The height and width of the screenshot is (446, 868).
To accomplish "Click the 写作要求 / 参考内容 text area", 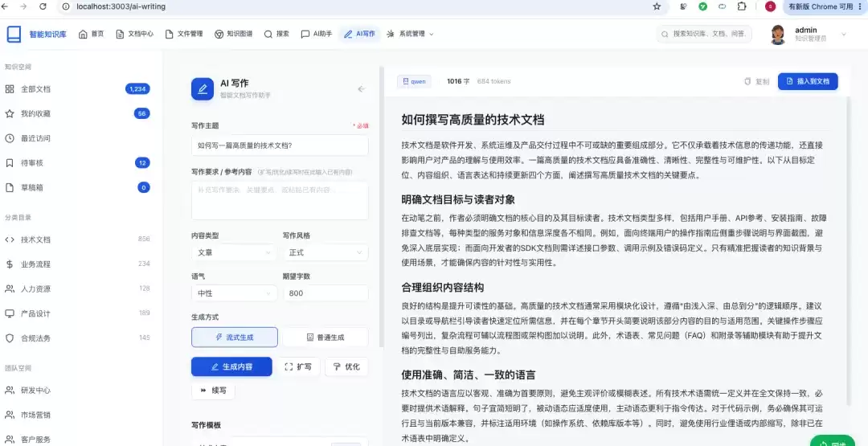I will point(280,200).
